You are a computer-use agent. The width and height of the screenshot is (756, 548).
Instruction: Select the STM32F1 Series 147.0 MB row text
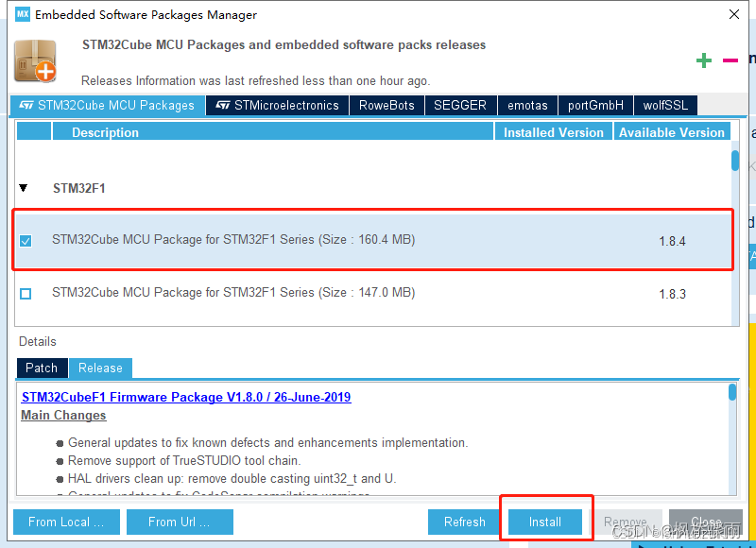click(x=233, y=293)
